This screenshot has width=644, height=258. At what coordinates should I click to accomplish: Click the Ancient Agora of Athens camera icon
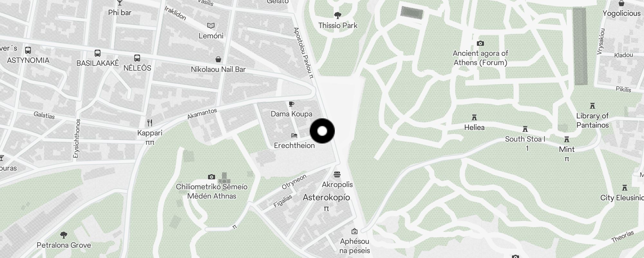click(480, 43)
